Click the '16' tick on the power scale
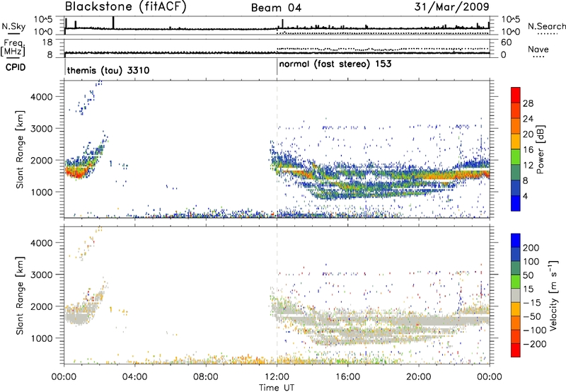Image resolution: width=566 pixels, height=392 pixels. [528, 150]
